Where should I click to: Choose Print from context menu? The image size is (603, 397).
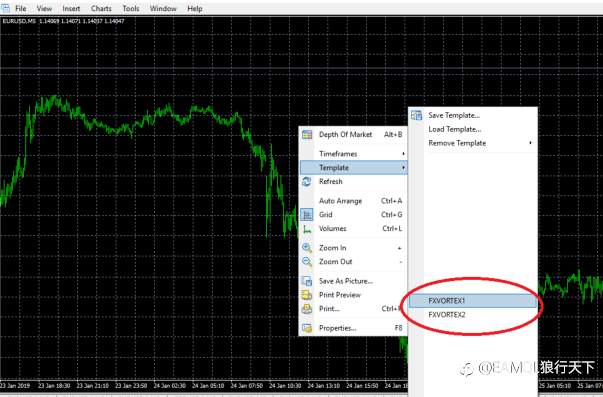coord(353,309)
